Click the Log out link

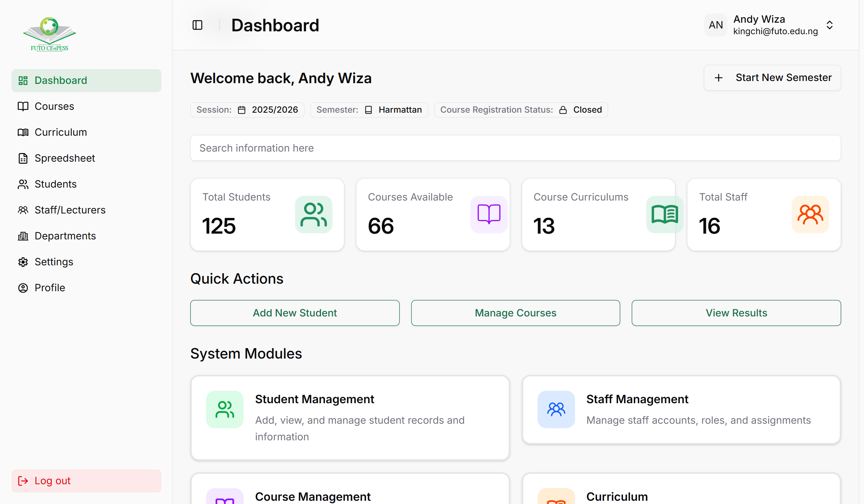tap(52, 481)
